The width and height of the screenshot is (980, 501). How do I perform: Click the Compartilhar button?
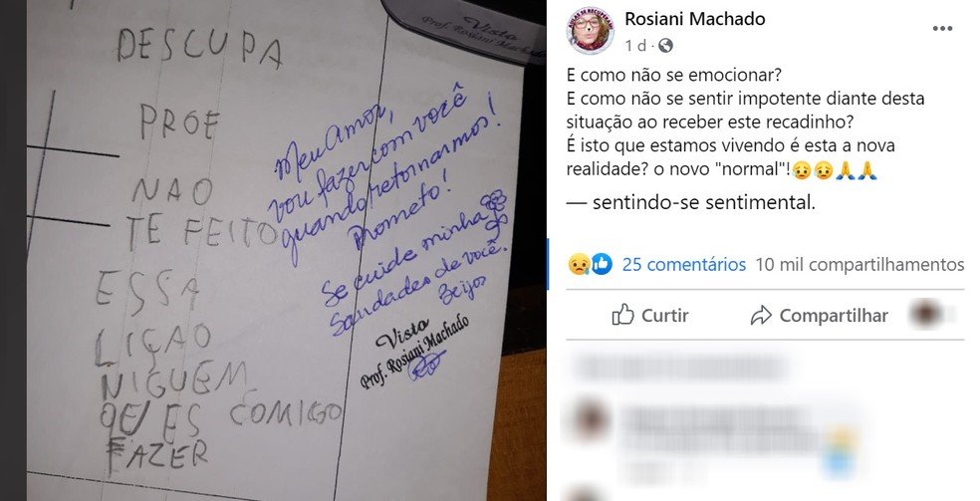coord(820,316)
